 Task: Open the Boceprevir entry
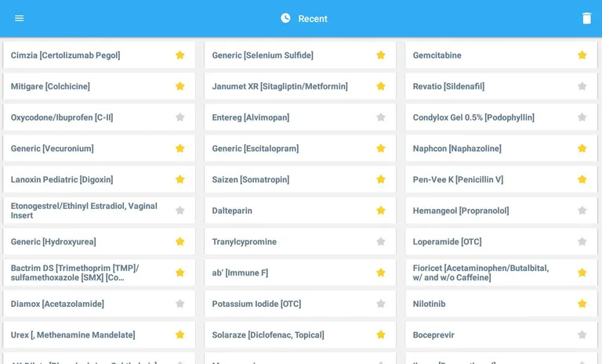(502, 335)
